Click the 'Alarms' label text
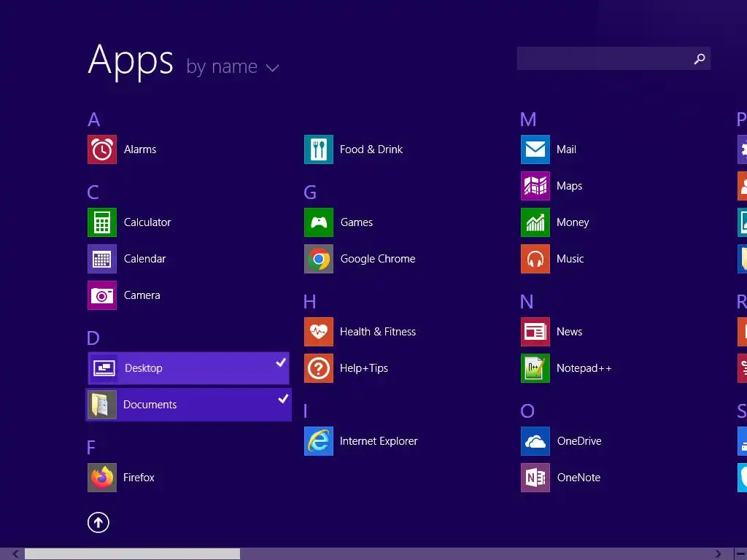This screenshot has height=560, width=747. [x=140, y=149]
